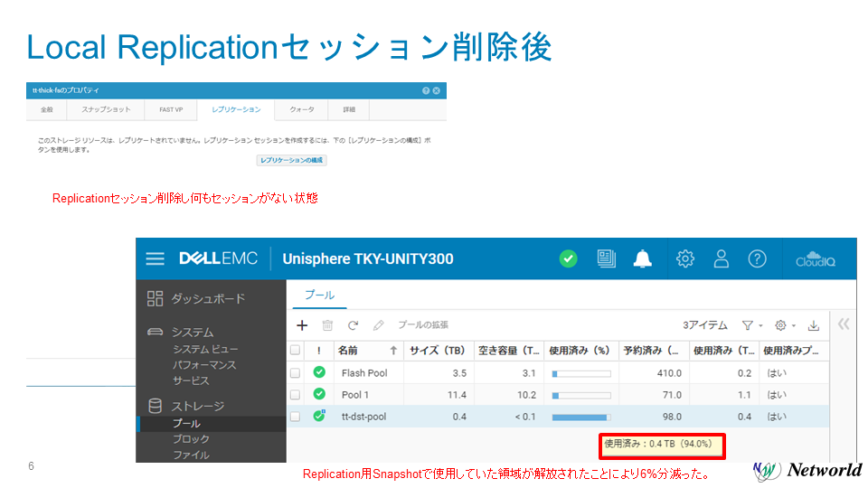
Task: Open the alerts bell icon
Action: (642, 258)
